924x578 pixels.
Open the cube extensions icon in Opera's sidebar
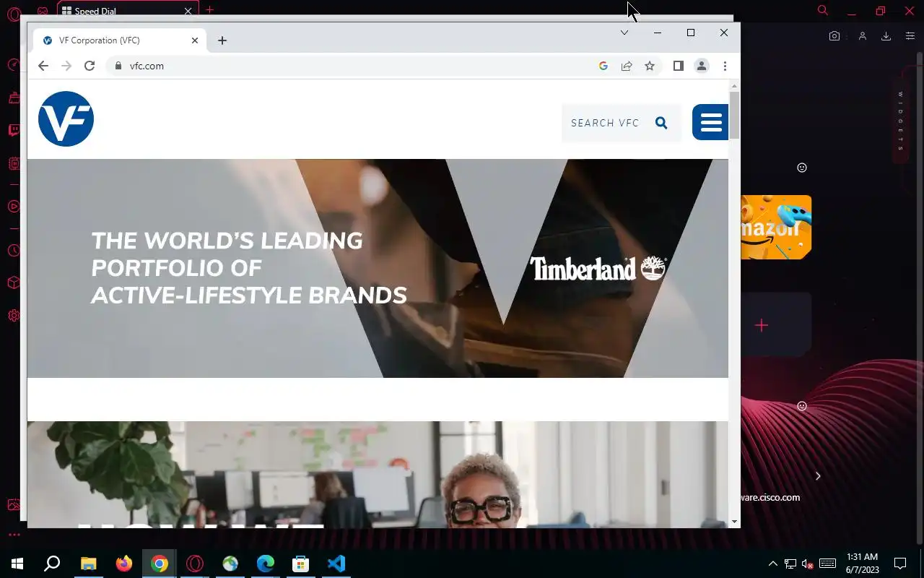click(x=14, y=283)
